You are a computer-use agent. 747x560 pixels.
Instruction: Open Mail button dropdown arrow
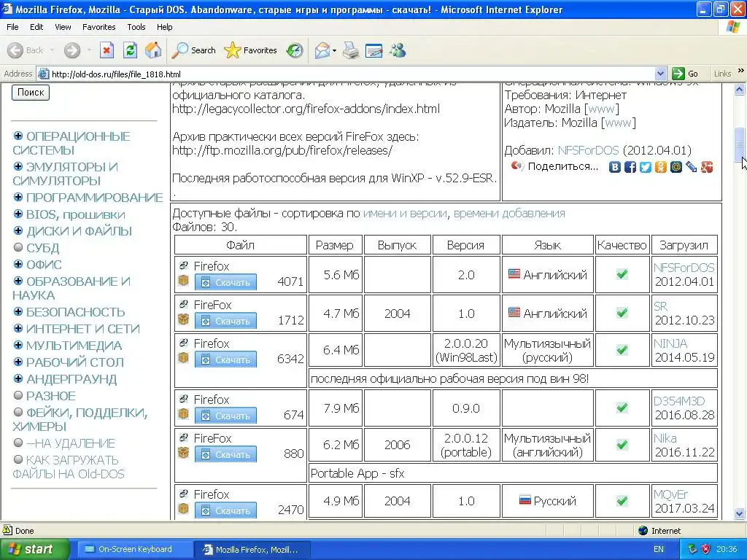tap(334, 50)
